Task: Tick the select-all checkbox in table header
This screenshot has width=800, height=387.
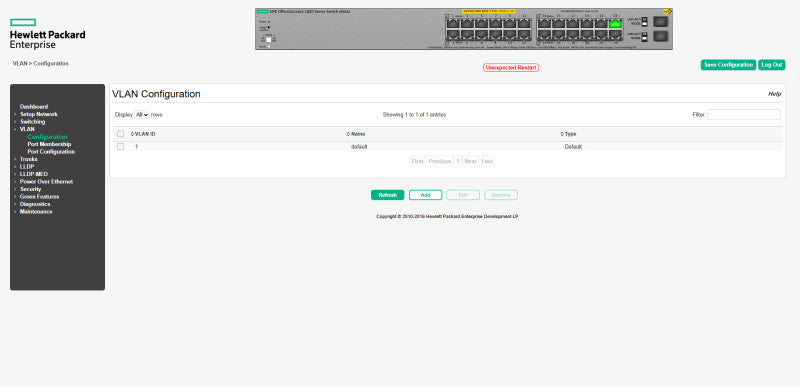Action: click(x=120, y=134)
